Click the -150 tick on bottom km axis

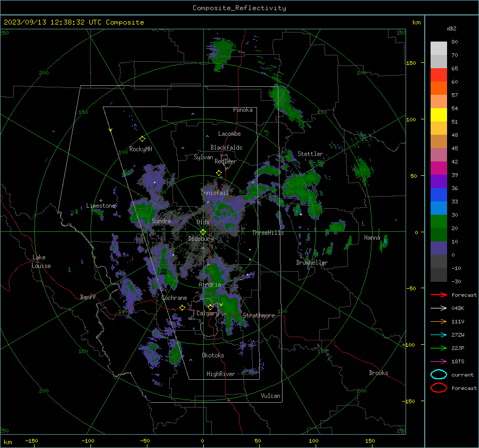point(31,441)
